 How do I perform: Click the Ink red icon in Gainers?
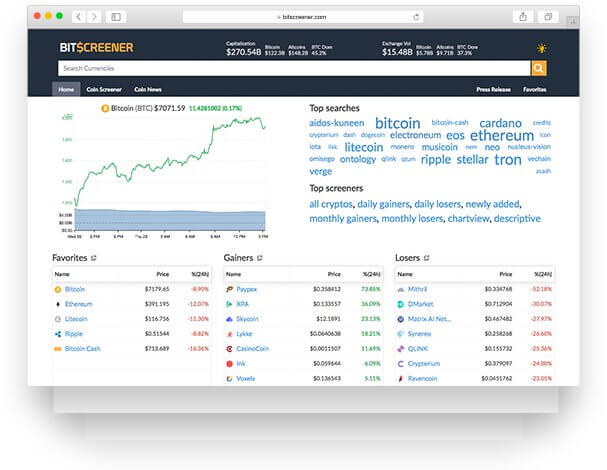(x=229, y=364)
